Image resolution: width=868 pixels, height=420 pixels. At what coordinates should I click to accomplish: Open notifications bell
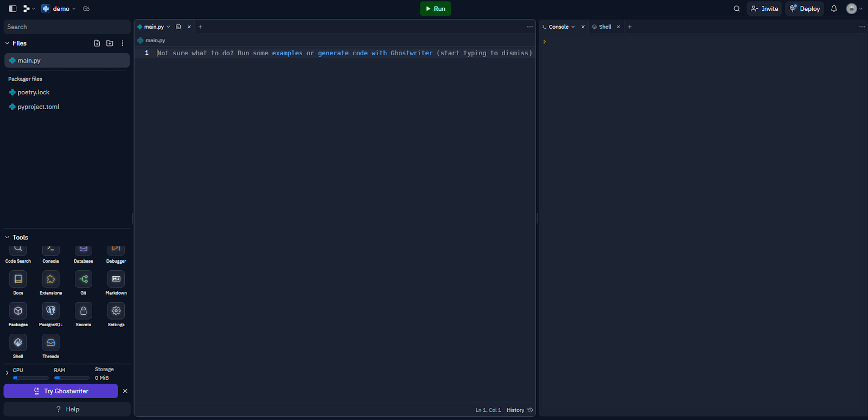pos(834,9)
